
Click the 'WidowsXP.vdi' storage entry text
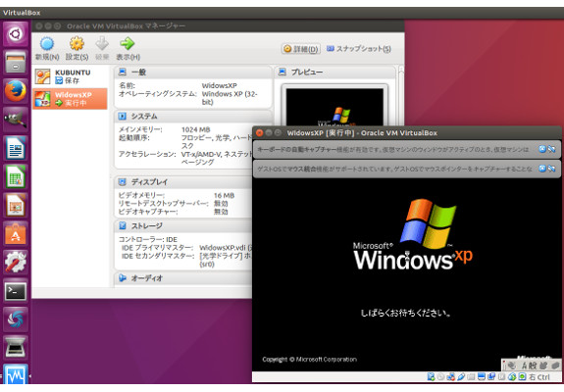pyautogui.click(x=223, y=248)
